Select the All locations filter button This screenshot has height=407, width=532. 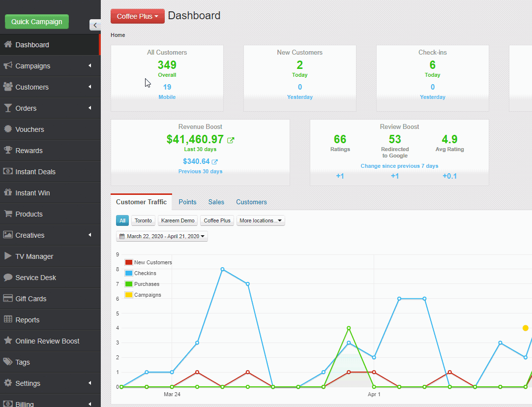click(122, 220)
